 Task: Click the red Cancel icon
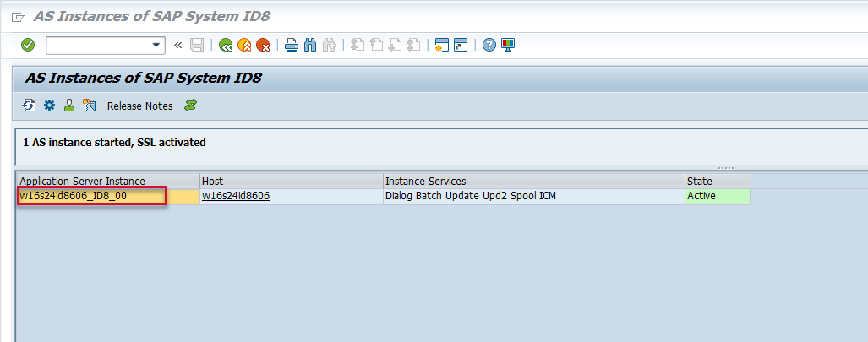[x=263, y=45]
